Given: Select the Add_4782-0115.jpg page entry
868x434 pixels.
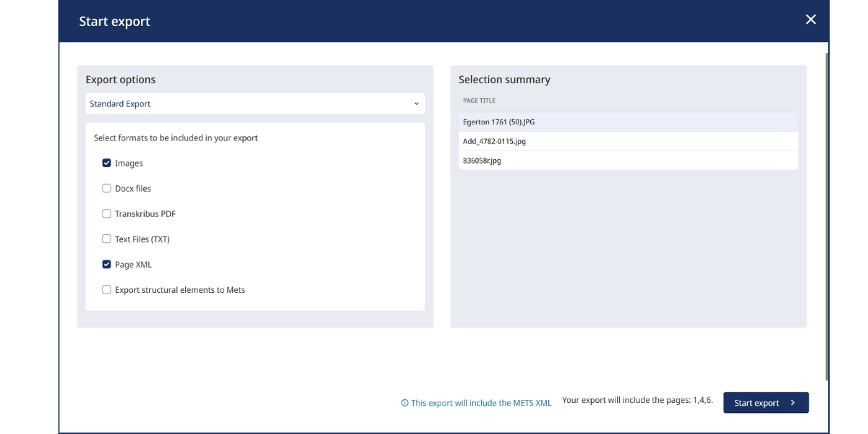Looking at the screenshot, I should tap(628, 141).
